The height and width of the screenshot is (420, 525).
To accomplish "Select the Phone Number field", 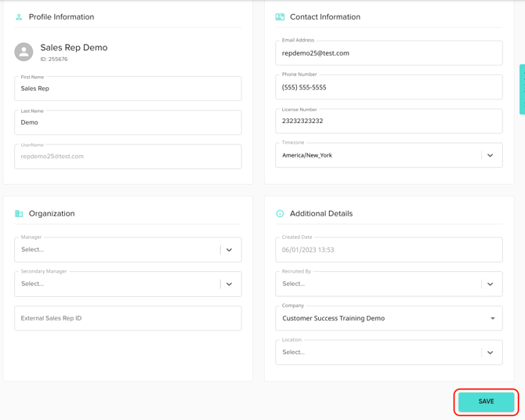I will pos(389,88).
